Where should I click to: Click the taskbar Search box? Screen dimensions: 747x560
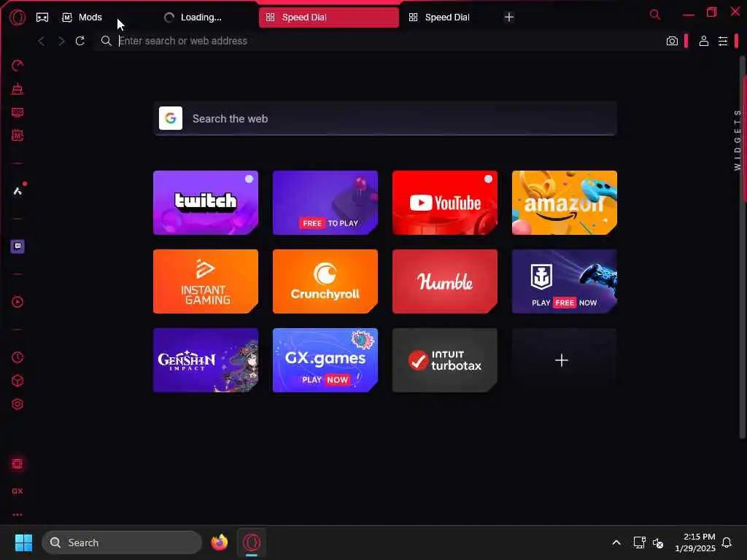(x=122, y=542)
